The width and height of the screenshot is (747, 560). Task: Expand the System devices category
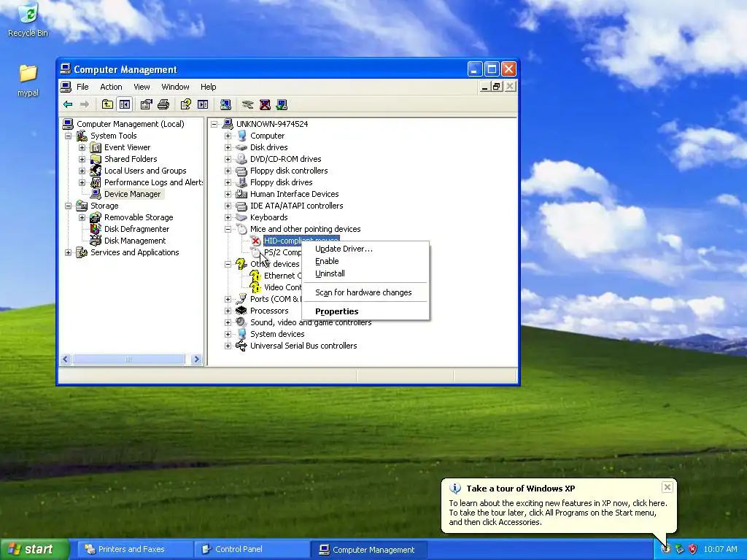click(228, 334)
